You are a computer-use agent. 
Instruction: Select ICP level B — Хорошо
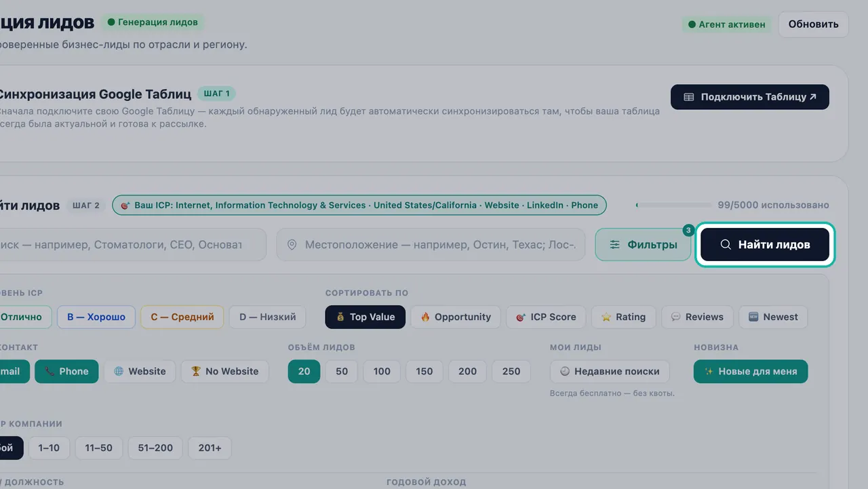(96, 317)
